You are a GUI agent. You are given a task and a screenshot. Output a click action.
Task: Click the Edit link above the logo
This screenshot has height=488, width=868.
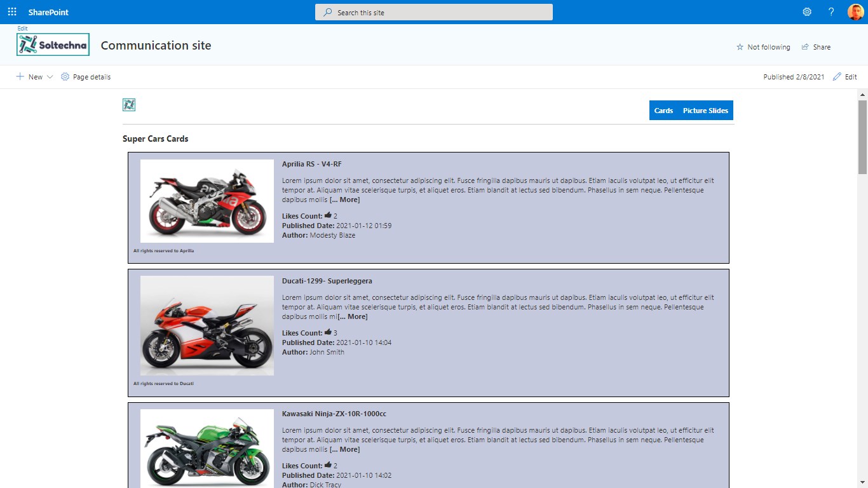[x=23, y=29]
